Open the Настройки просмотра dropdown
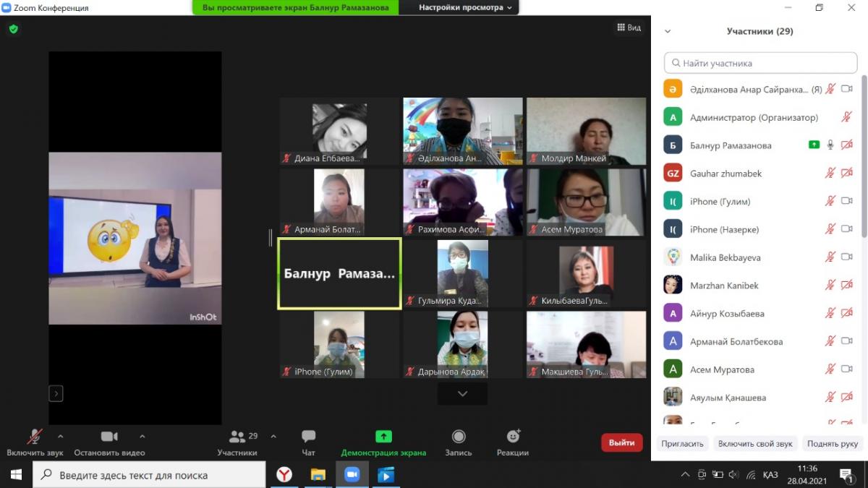This screenshot has height=488, width=868. [466, 8]
